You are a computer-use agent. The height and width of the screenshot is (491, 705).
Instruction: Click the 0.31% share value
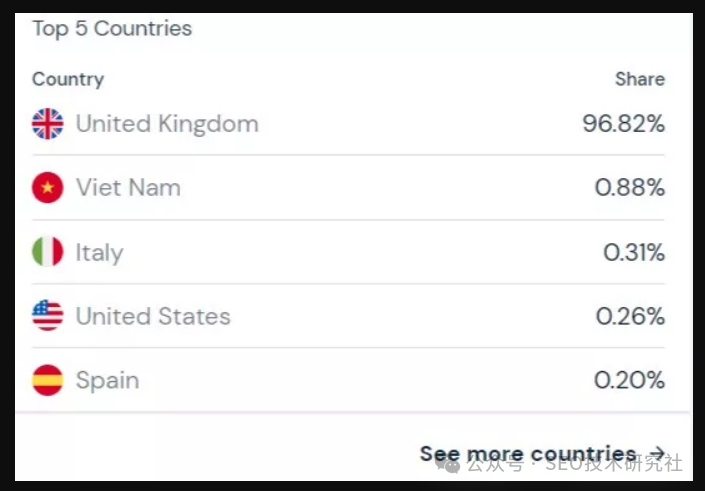click(x=634, y=252)
